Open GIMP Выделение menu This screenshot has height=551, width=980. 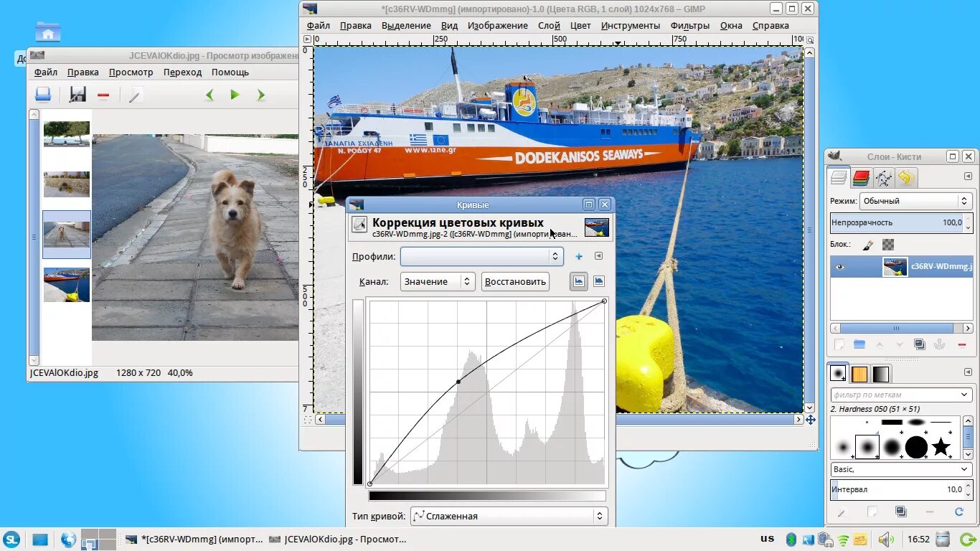pos(406,25)
